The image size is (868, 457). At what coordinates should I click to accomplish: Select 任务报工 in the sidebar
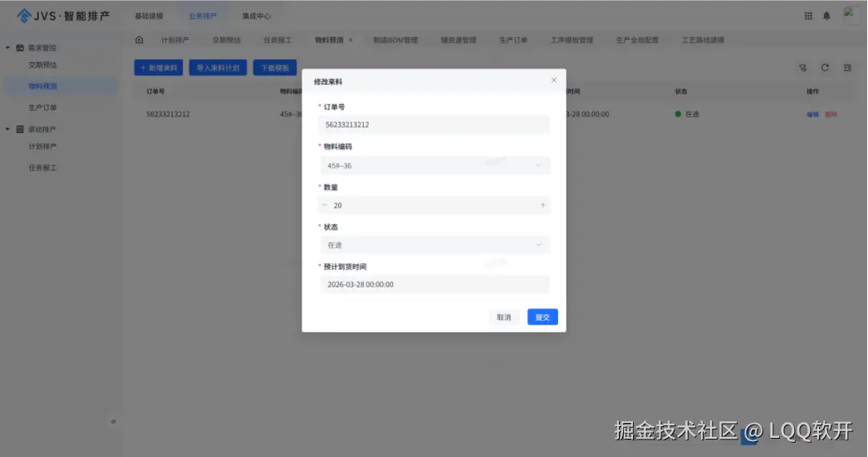pyautogui.click(x=42, y=167)
